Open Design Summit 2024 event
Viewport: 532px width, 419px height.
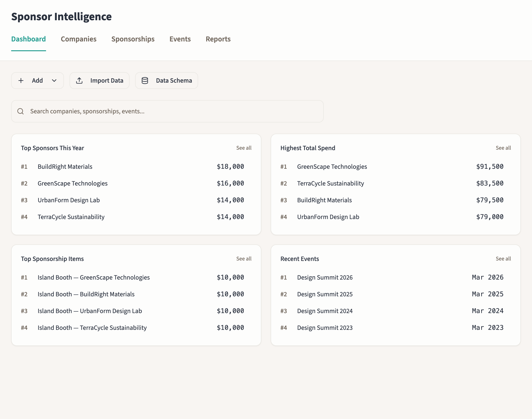tap(325, 311)
